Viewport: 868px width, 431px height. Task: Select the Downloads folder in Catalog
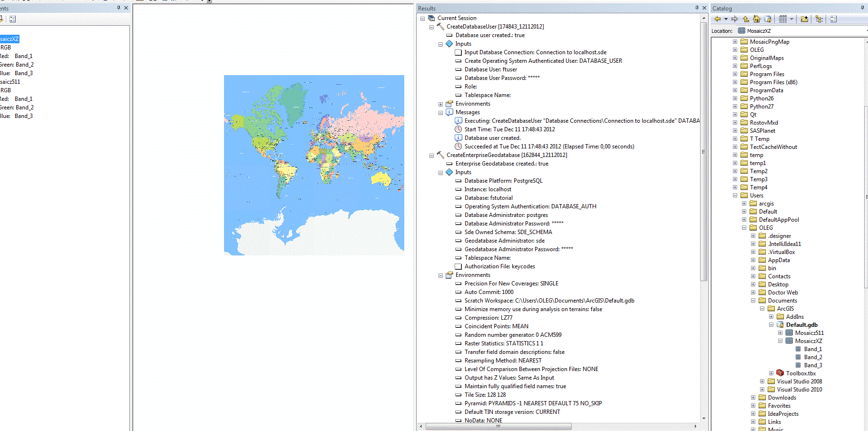pos(782,398)
